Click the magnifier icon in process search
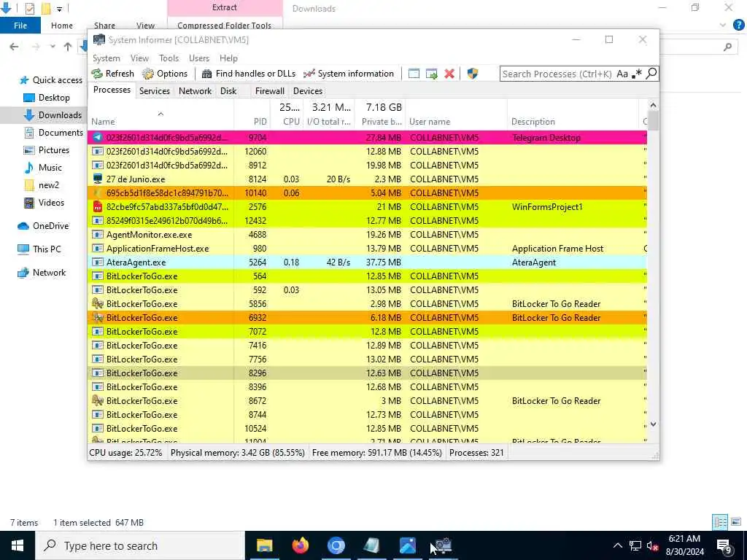 click(651, 74)
